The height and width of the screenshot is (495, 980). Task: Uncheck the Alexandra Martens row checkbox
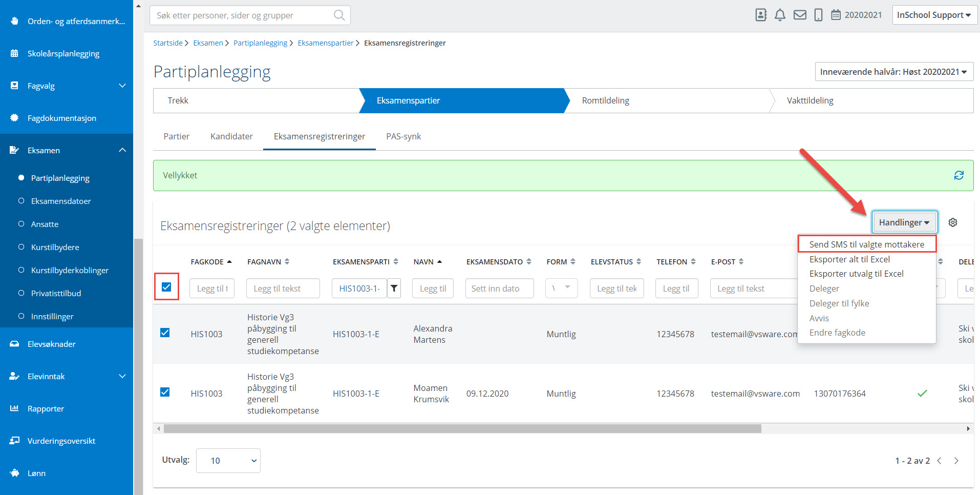tap(165, 333)
